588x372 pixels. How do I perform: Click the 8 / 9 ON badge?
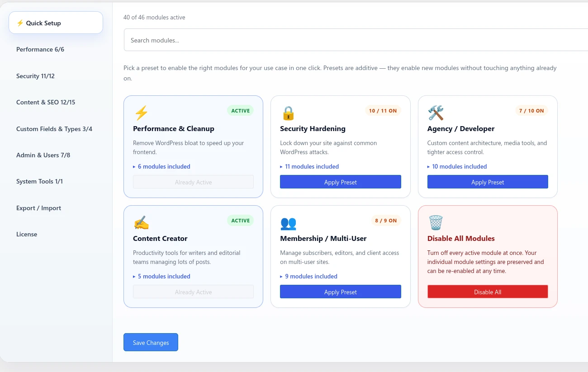[x=386, y=221]
